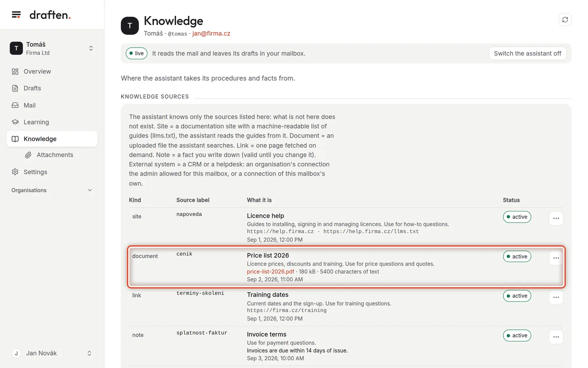Open Learning via the graduation cap icon

tap(15, 122)
